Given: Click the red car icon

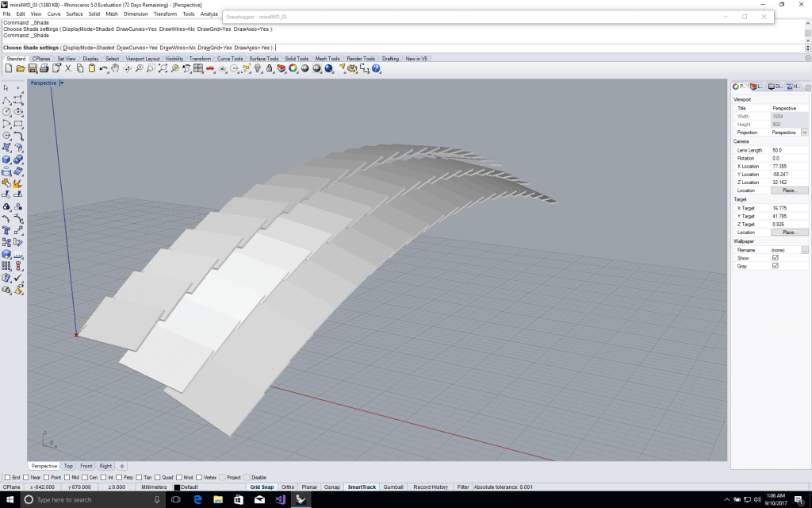Looking at the screenshot, I should (x=210, y=68).
